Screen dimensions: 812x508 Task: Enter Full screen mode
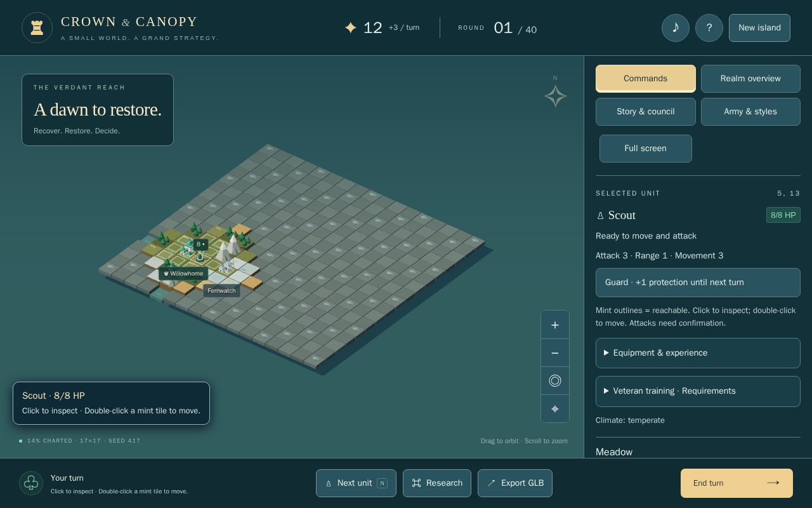click(x=645, y=149)
